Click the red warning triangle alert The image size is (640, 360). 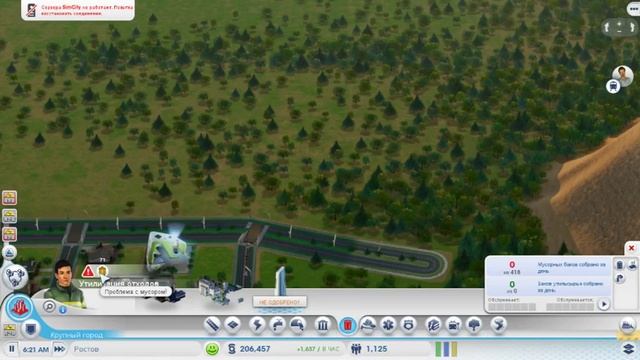point(88,271)
